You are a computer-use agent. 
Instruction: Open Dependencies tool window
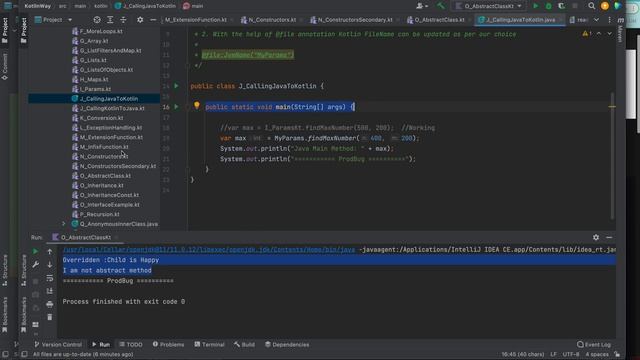tap(287, 344)
